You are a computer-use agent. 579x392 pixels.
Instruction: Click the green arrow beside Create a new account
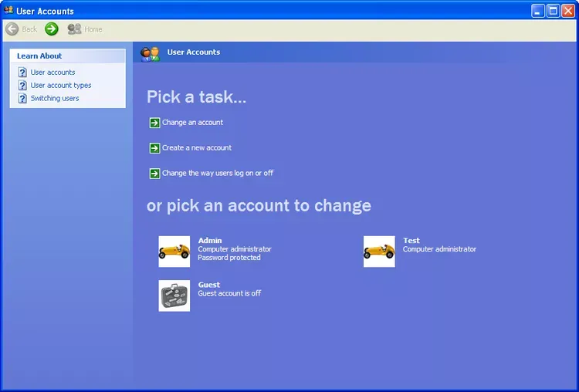[x=154, y=148]
